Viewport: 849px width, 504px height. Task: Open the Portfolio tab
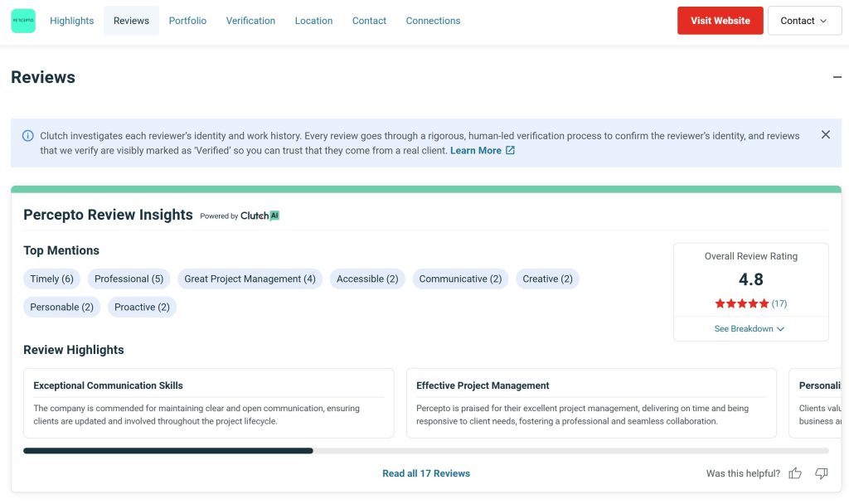(x=187, y=21)
